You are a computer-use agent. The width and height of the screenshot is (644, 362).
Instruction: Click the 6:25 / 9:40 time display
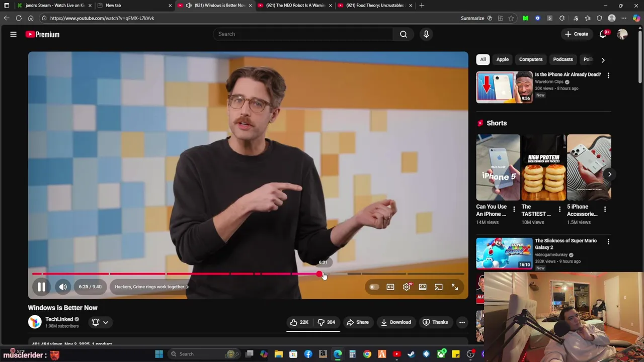tap(90, 287)
